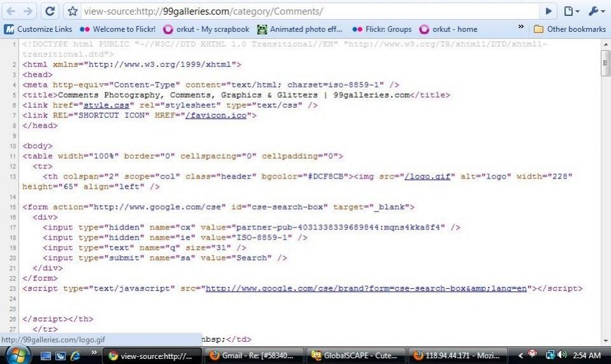The width and height of the screenshot is (611, 364).
Task: Click the </head> tag text on line 8
Action: (x=40, y=126)
